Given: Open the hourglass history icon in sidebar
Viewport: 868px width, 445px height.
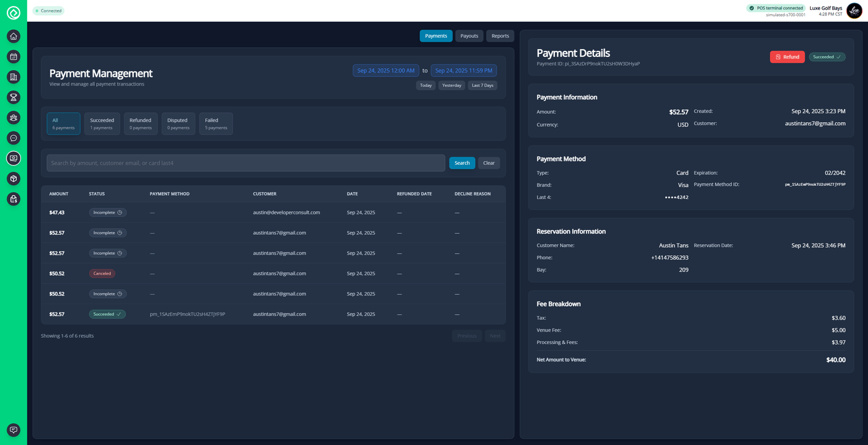Looking at the screenshot, I should coord(14,97).
